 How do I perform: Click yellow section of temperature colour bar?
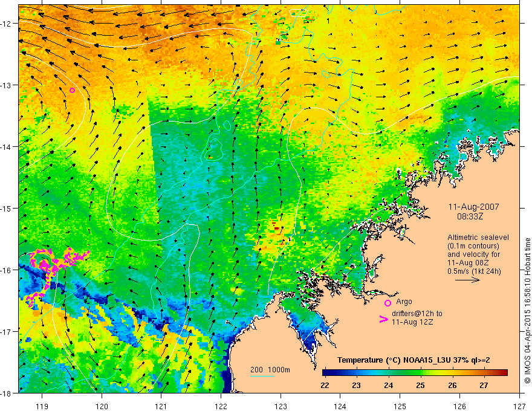438,373
